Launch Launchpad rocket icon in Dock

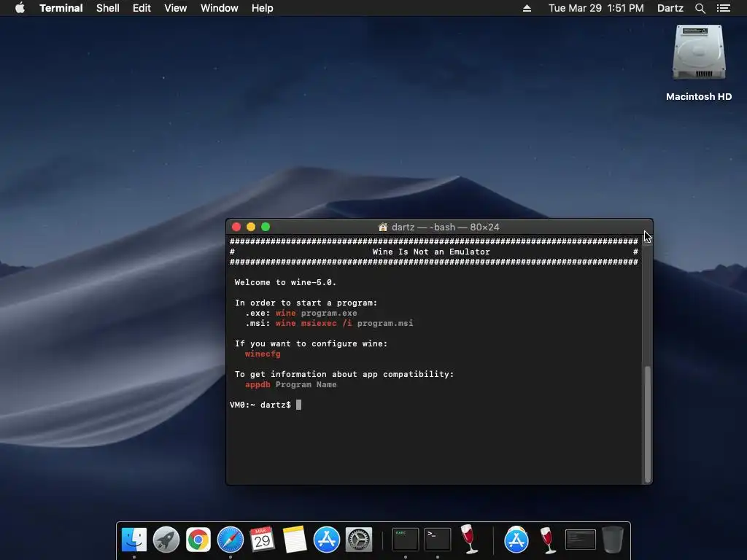click(x=166, y=540)
